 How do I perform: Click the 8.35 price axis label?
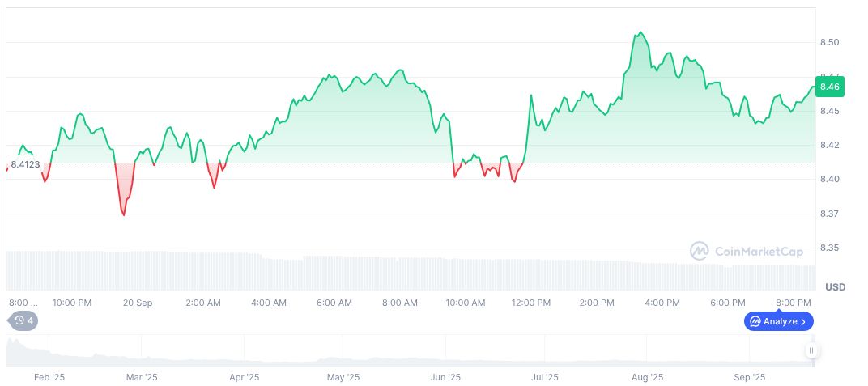[829, 248]
